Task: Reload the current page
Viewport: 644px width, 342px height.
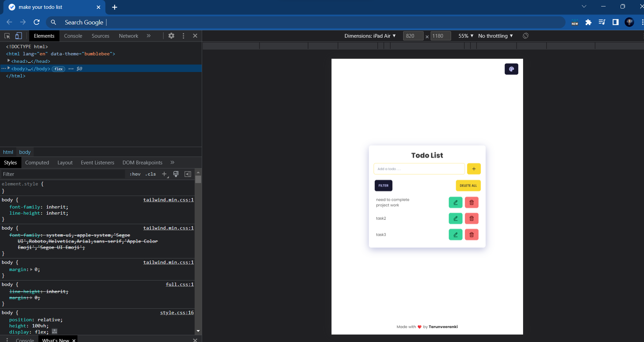Action: (x=37, y=22)
